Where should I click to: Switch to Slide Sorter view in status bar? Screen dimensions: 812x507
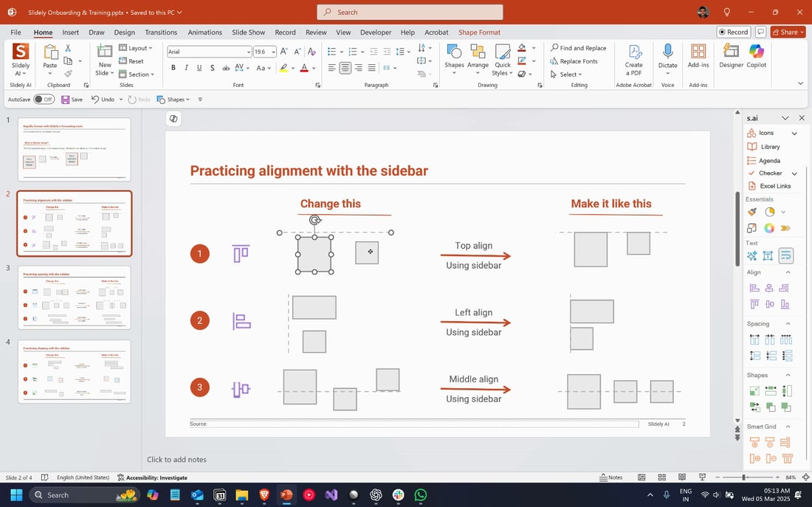coord(662,477)
